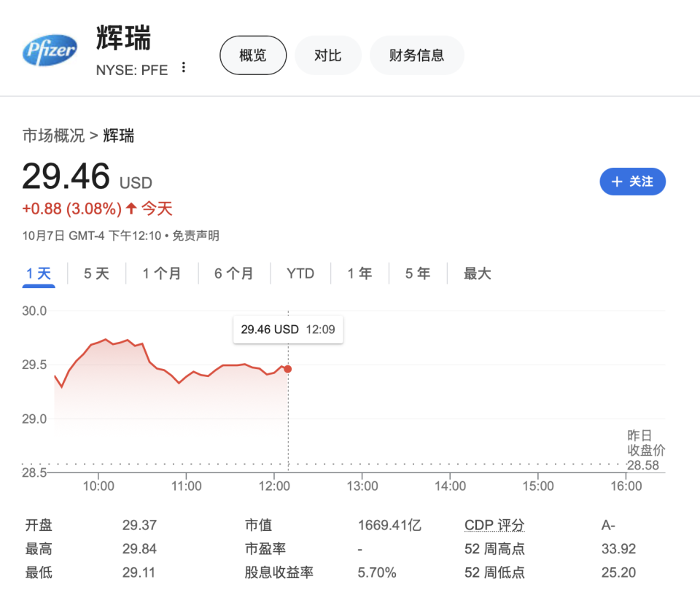The width and height of the screenshot is (700, 595).
Task: Select the 5天 chart range
Action: pos(96,273)
